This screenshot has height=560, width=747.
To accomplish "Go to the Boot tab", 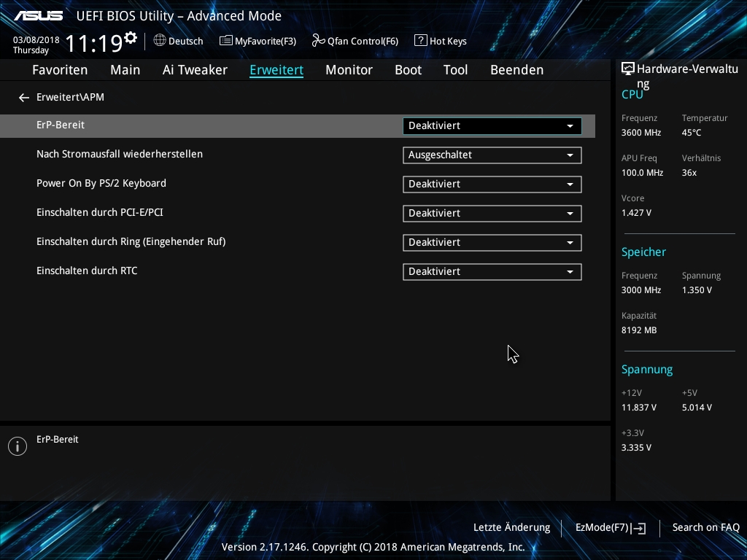I will [409, 70].
